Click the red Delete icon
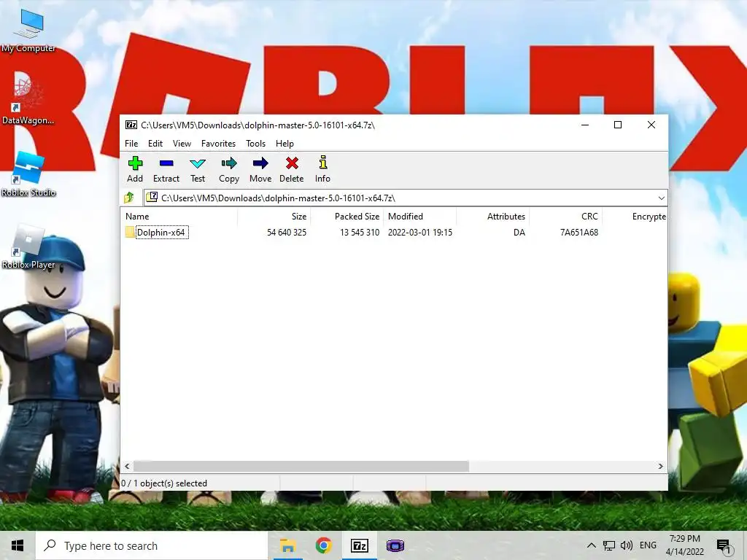Viewport: 747px width, 560px height. click(292, 163)
